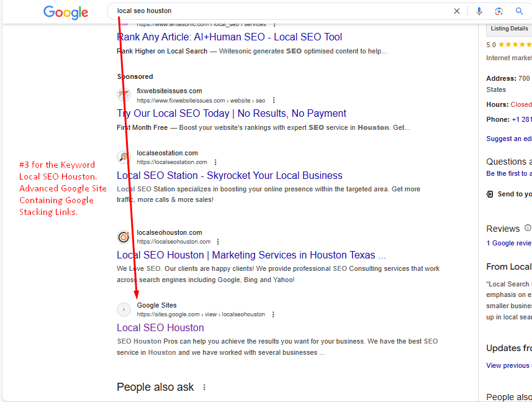Image resolution: width=532 pixels, height=402 pixels.
Task: Start voice search with microphone icon
Action: click(479, 11)
